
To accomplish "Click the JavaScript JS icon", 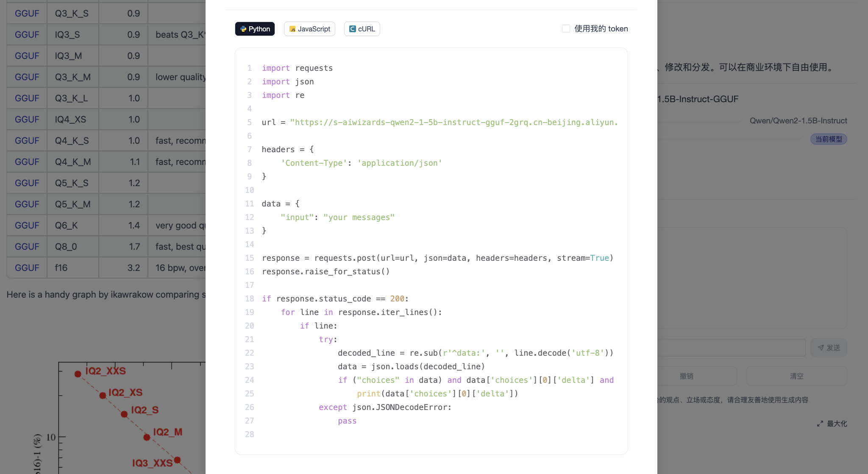I will click(292, 29).
